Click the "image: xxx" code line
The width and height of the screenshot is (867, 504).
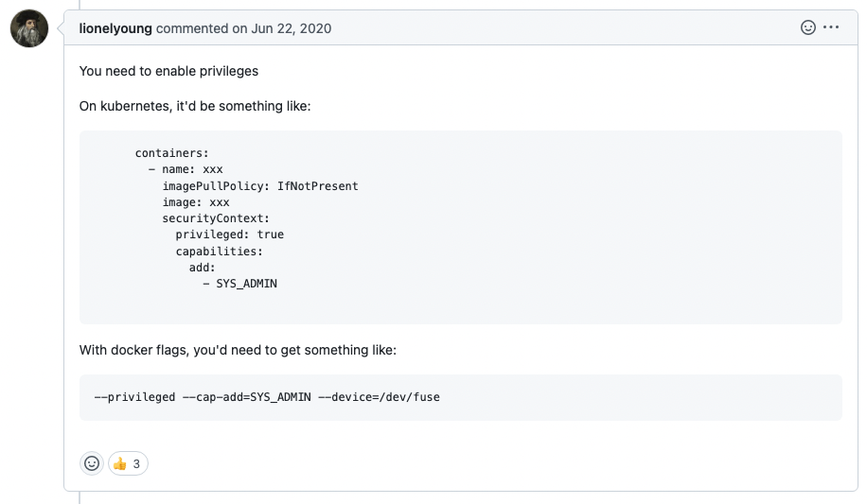(x=195, y=202)
